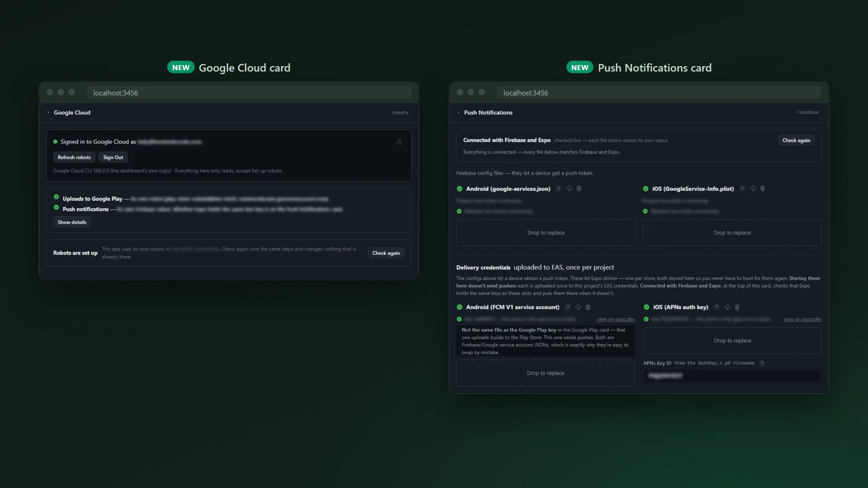Click green status dot beside Signed in to Google Cloud
This screenshot has width=868, height=488.
55,142
